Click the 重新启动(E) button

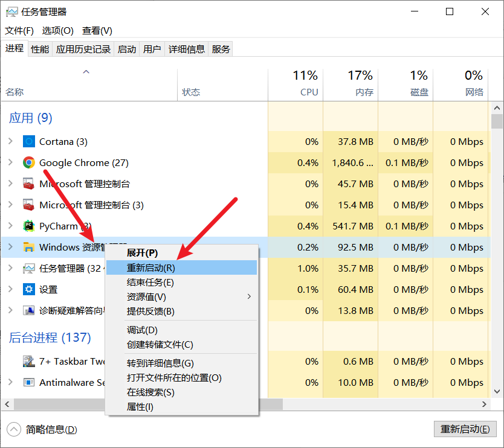465,429
